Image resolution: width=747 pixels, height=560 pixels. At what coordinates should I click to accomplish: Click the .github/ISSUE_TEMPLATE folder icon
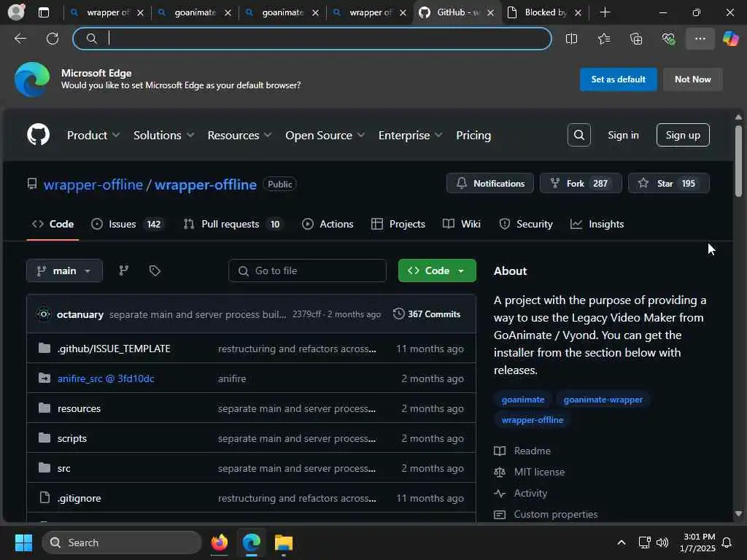tap(44, 348)
